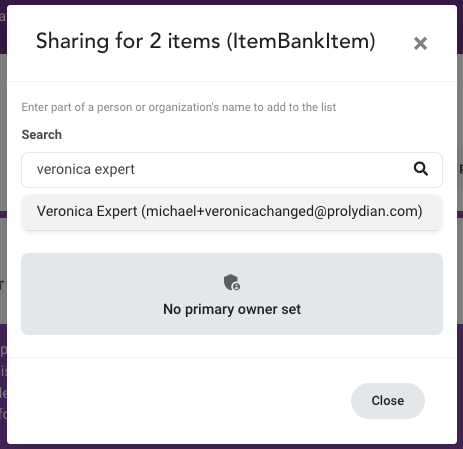The height and width of the screenshot is (449, 463).
Task: Dismiss the sharing dialog with the X icon
Action: coord(420,43)
